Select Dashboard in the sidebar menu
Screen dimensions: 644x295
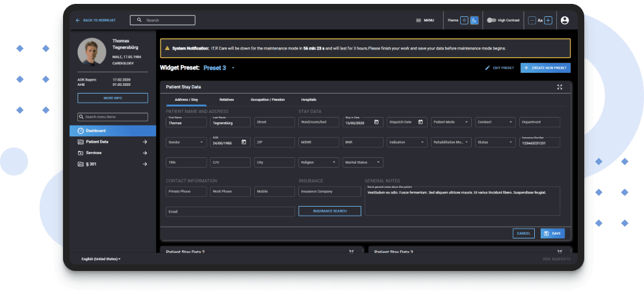coord(112,131)
